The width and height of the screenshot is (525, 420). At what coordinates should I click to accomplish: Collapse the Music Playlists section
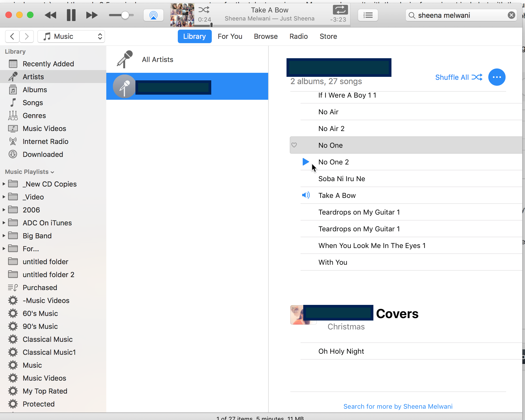point(52,172)
